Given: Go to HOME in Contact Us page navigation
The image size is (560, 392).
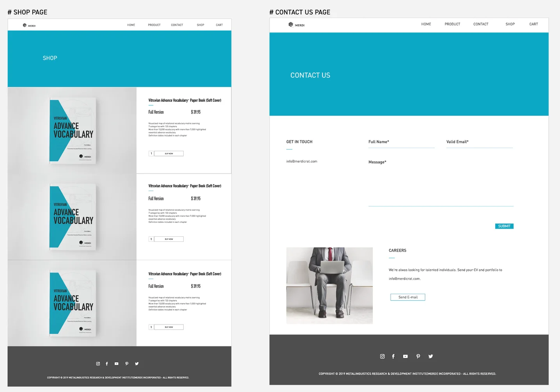Looking at the screenshot, I should (426, 24).
